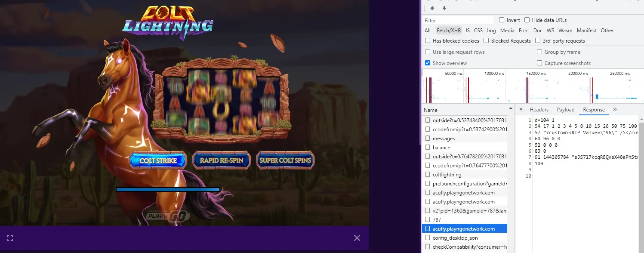Select the checkCompatibility?consumer= request
Screen dimensions: 644x253
[x=465, y=247]
